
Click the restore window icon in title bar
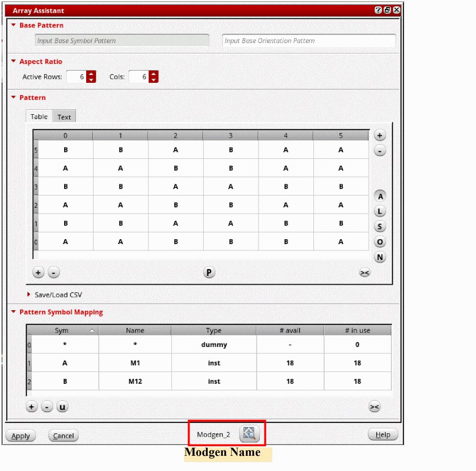[x=387, y=10]
